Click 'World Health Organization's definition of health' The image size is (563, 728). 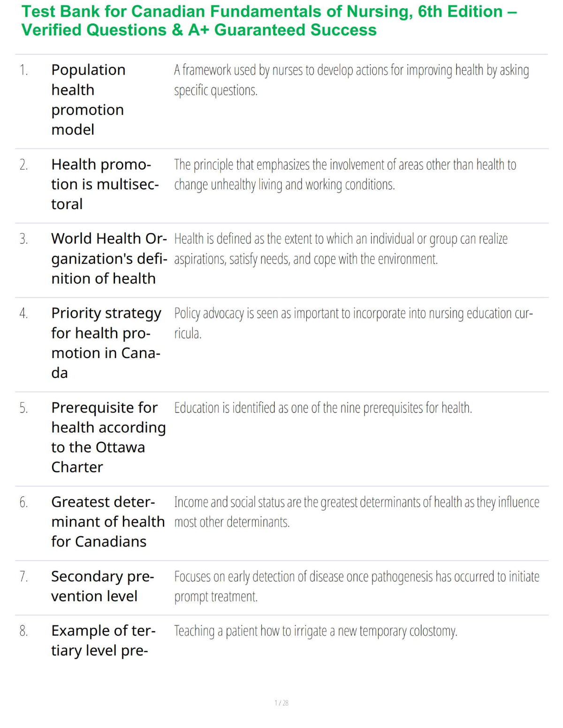(x=109, y=258)
